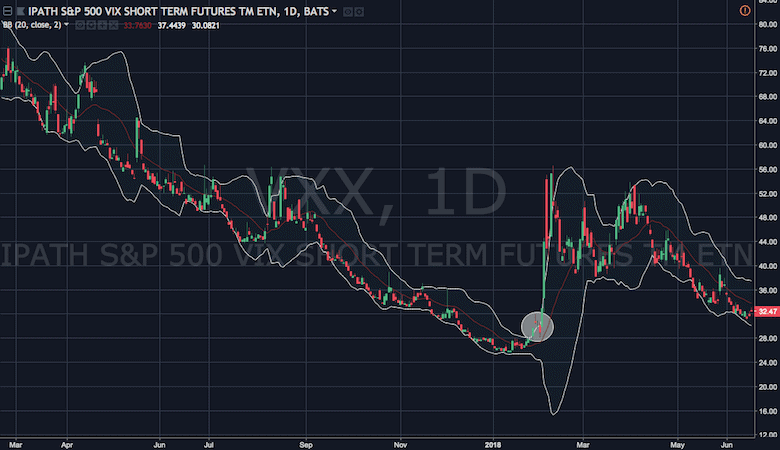Click the 60.00 price axis label
Screen dimensions: 780x450
pyautogui.click(x=768, y=145)
